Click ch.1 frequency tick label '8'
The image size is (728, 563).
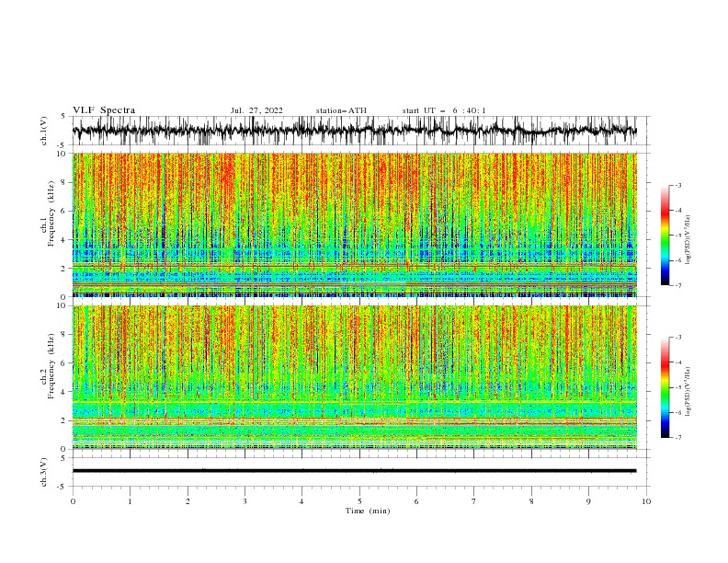point(63,182)
